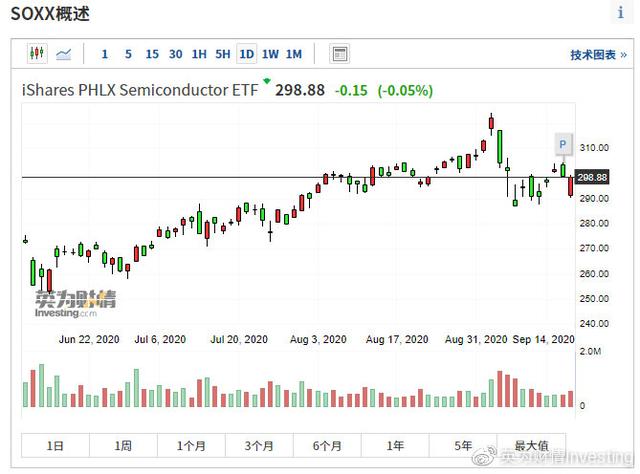640x474 pixels.
Task: Select the candlestick chart type icon
Action: pos(37,54)
